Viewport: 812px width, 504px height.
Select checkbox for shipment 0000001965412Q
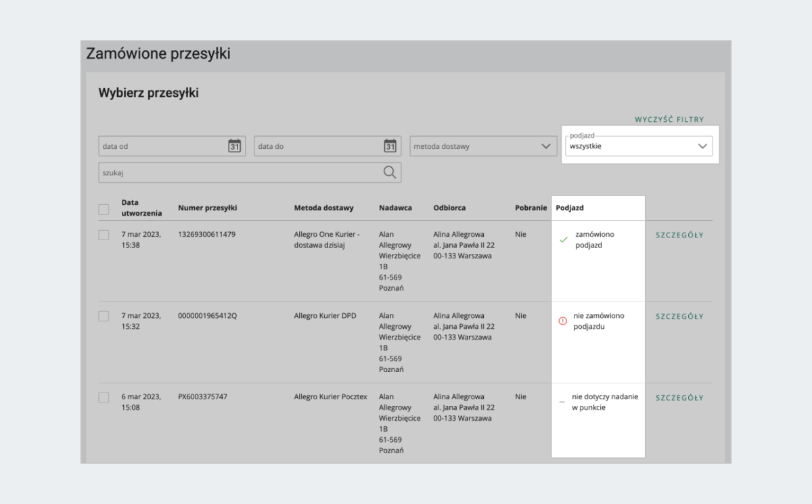(104, 316)
